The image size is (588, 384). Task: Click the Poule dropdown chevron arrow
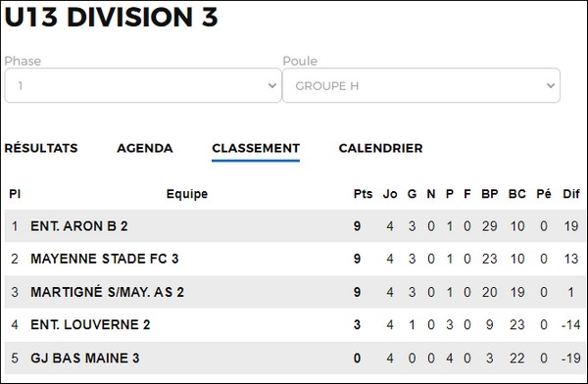[x=551, y=85]
